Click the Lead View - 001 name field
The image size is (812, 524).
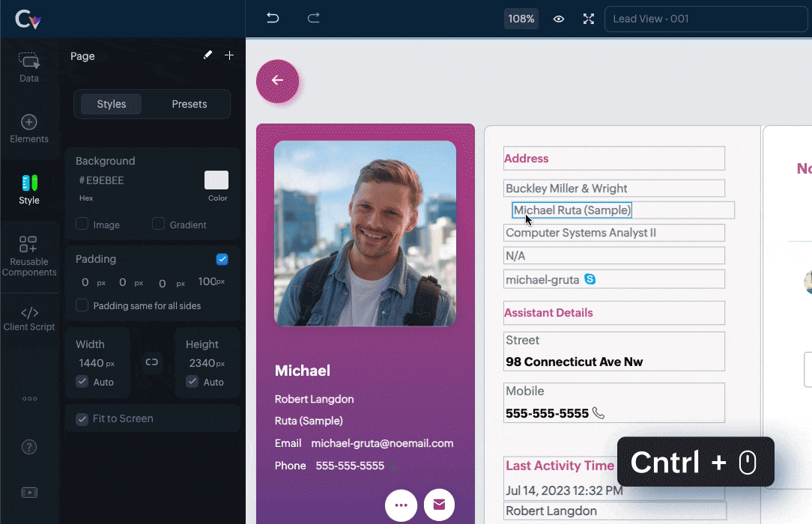click(706, 19)
